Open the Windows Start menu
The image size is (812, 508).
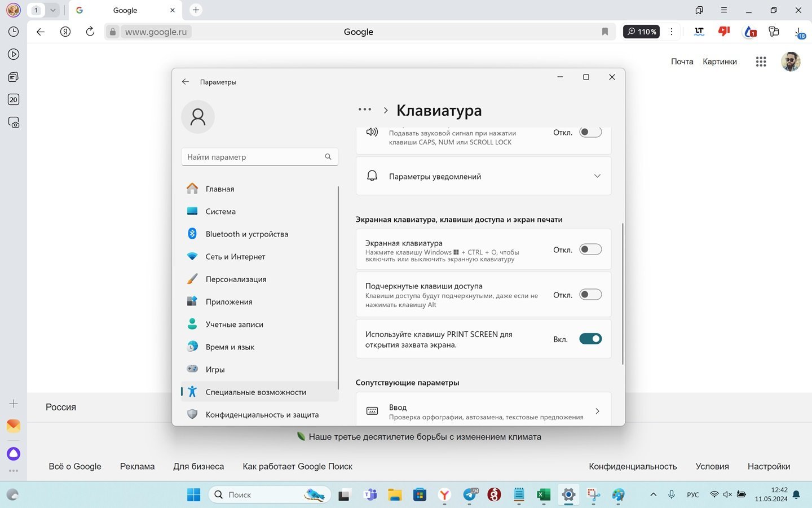pyautogui.click(x=193, y=494)
